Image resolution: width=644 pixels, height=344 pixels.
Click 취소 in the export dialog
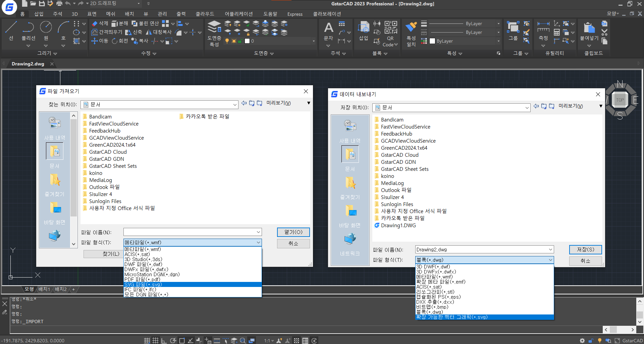585,261
